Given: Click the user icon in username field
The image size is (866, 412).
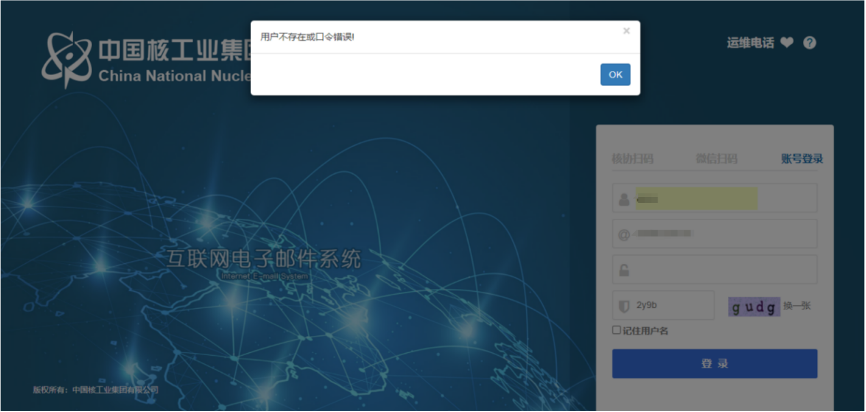Looking at the screenshot, I should point(624,199).
